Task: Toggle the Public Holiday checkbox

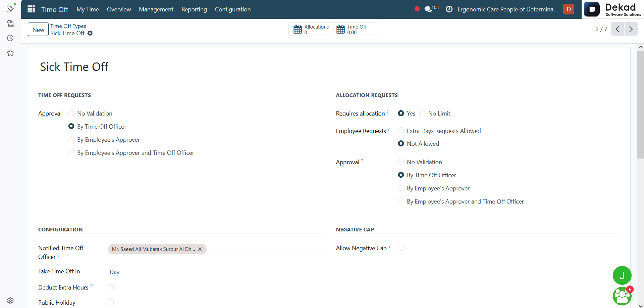Action: click(111, 302)
